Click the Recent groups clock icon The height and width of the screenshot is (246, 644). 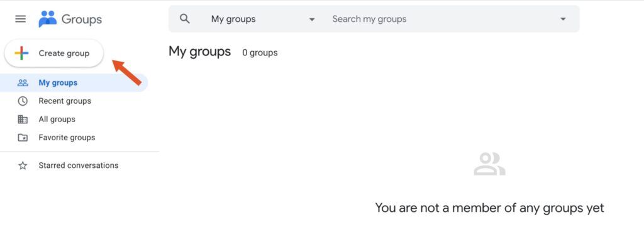[23, 101]
